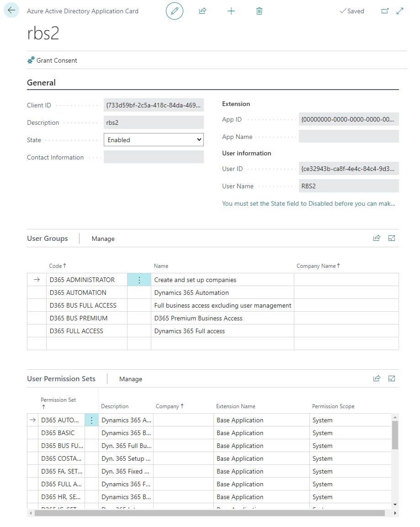This screenshot has height=527, width=420.
Task: Share icon in User Groups section
Action: [377, 238]
